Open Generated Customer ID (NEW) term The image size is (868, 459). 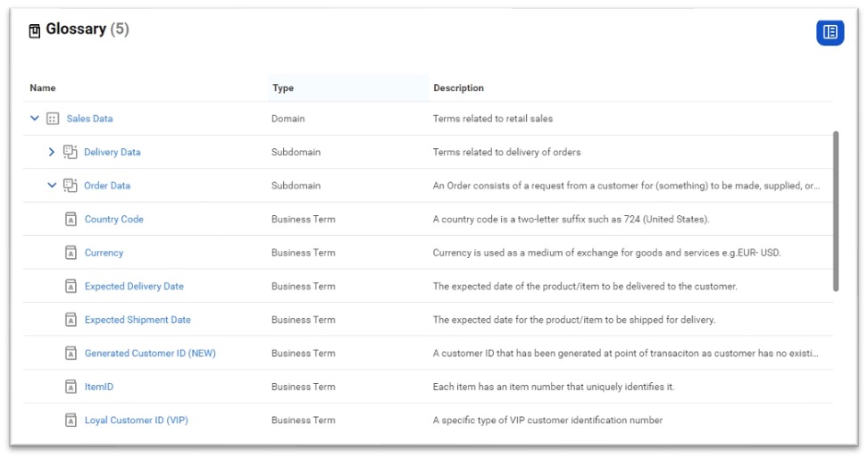150,354
